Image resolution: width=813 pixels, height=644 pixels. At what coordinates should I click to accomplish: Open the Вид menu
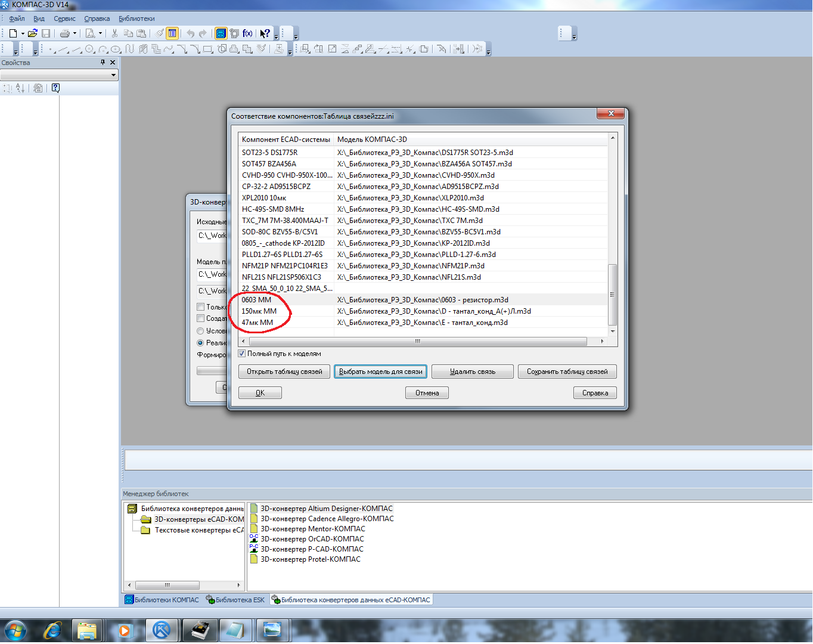39,18
